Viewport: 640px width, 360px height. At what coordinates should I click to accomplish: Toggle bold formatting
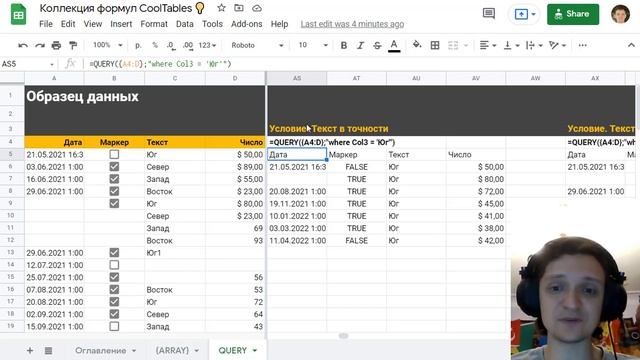point(344,45)
